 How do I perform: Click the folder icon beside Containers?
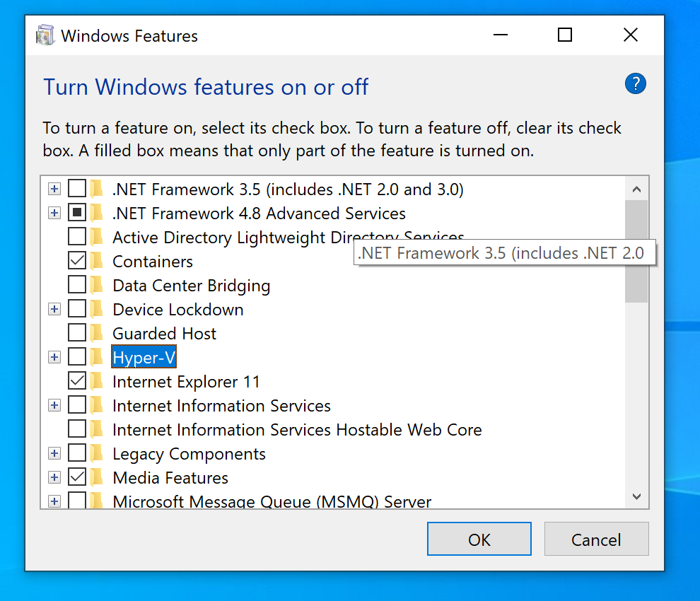pos(97,261)
